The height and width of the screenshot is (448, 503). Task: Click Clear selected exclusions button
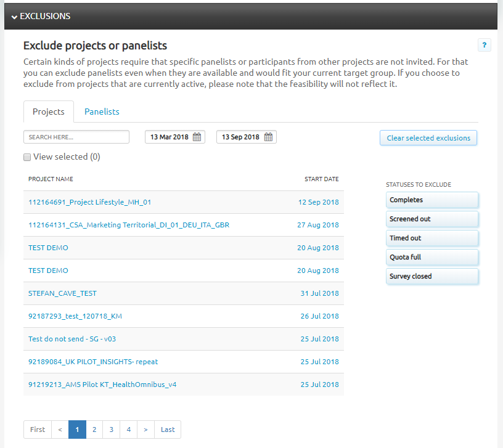[x=428, y=138]
